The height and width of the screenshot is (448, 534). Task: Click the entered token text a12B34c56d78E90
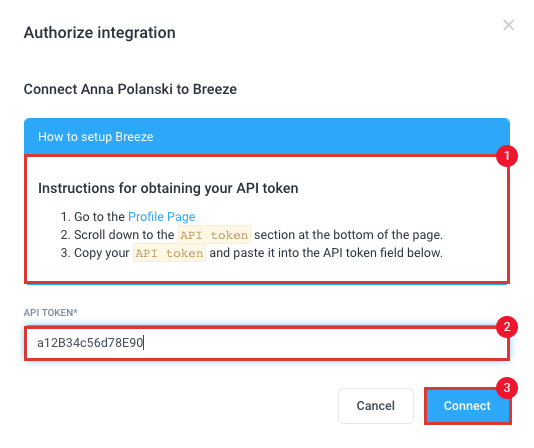(x=90, y=343)
